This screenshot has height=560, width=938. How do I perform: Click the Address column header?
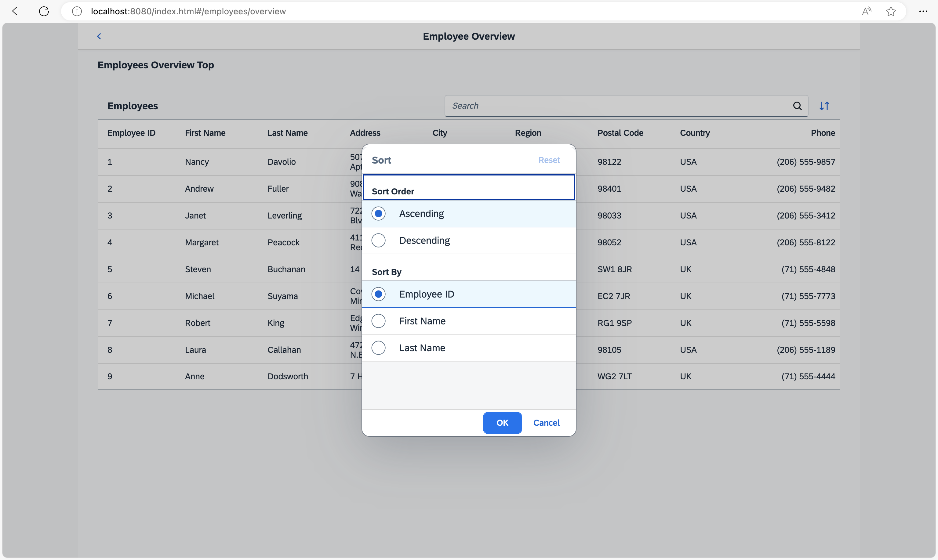(x=365, y=133)
